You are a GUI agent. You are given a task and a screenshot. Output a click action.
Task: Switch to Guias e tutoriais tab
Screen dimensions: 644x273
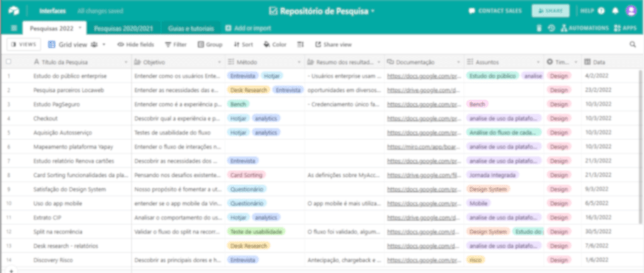191,28
